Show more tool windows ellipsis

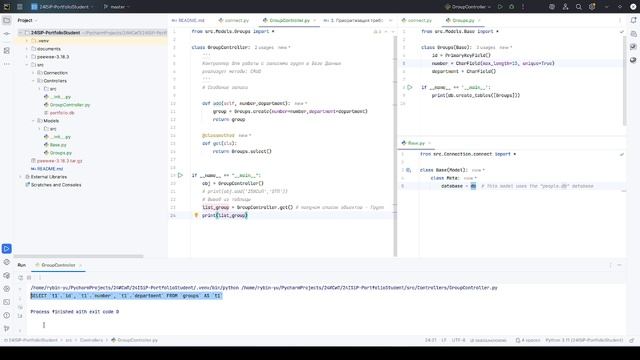[x=7, y=64]
